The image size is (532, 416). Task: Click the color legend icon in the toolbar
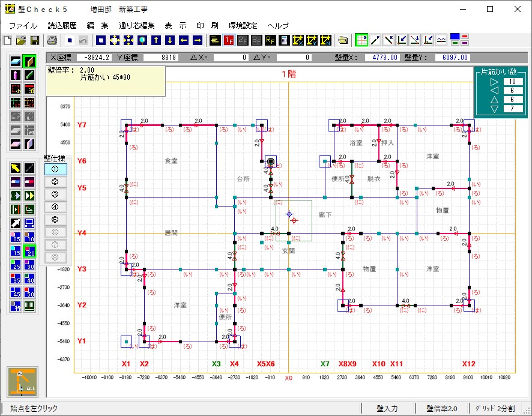tap(459, 40)
